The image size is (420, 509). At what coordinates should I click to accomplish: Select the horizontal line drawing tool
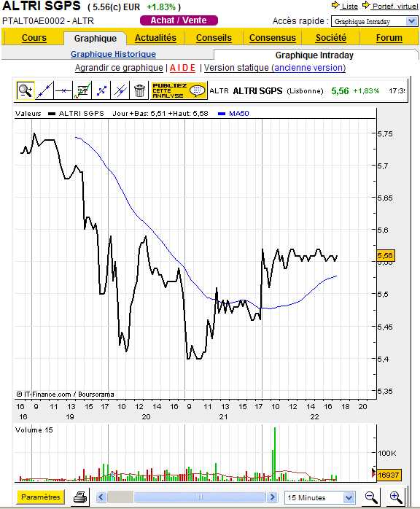[x=63, y=90]
